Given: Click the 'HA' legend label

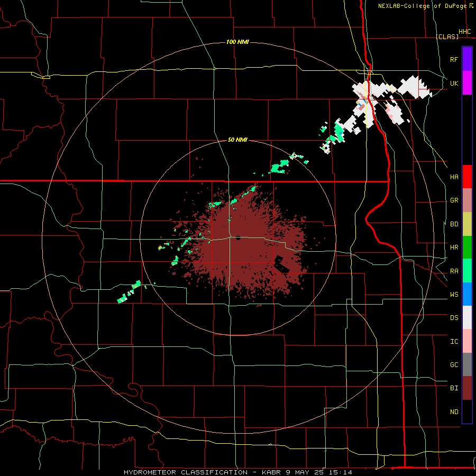Looking at the screenshot, I should (x=454, y=177).
